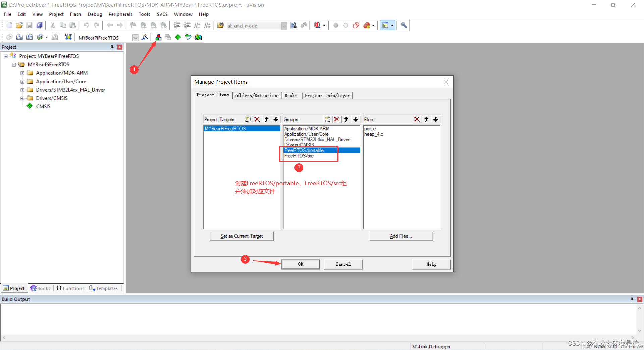The image size is (644, 350).
Task: Select CMSIS component in project tree
Action: pos(43,107)
